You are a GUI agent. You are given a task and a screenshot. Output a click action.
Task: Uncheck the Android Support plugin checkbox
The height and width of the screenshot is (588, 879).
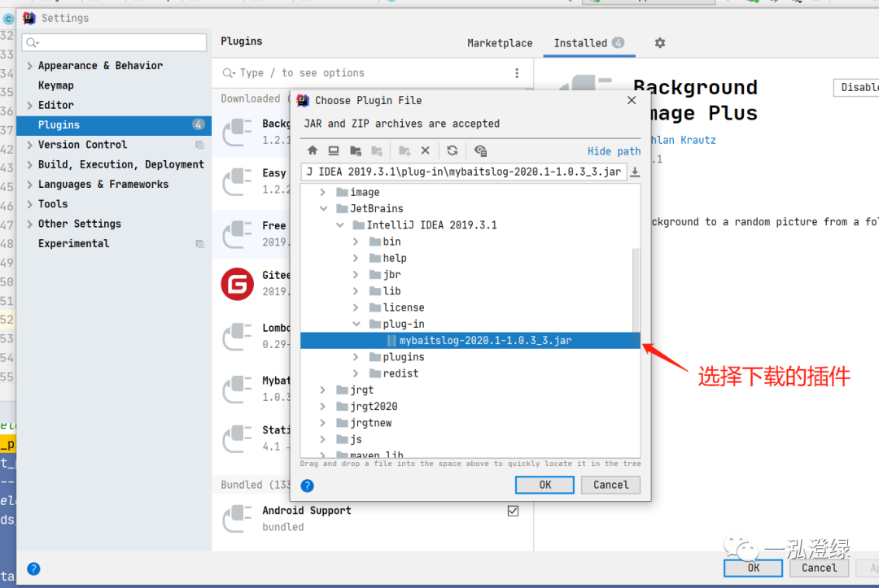coord(513,510)
